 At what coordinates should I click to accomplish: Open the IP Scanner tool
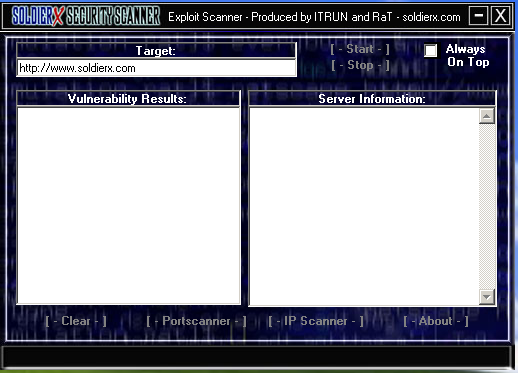[316, 321]
